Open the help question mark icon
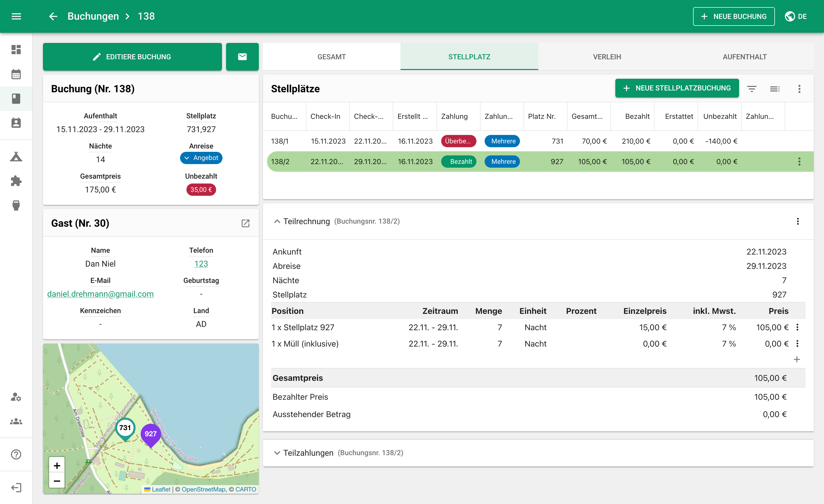The height and width of the screenshot is (504, 824). pyautogui.click(x=16, y=454)
